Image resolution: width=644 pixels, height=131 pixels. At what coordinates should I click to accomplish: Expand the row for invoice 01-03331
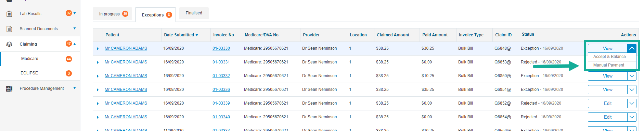click(x=98, y=62)
